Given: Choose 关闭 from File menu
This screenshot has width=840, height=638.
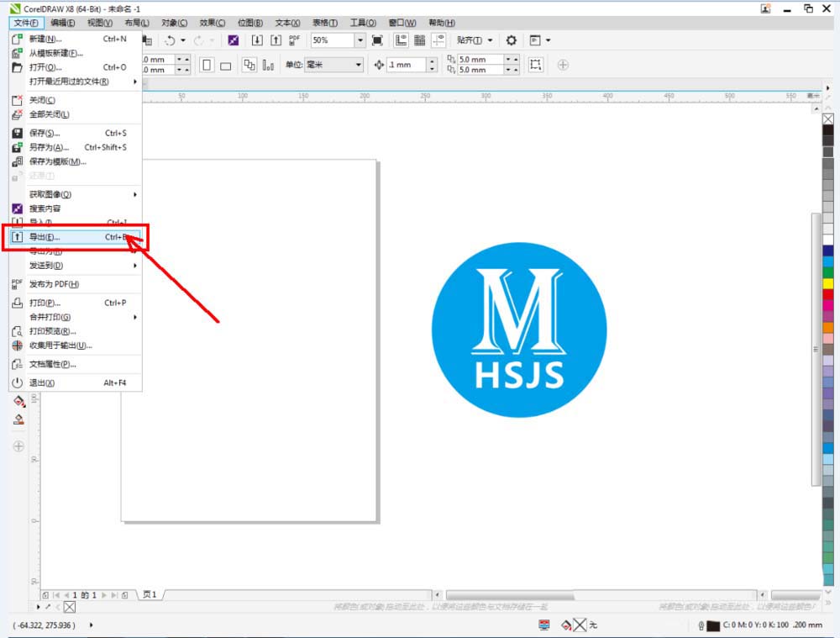Looking at the screenshot, I should coord(75,100).
